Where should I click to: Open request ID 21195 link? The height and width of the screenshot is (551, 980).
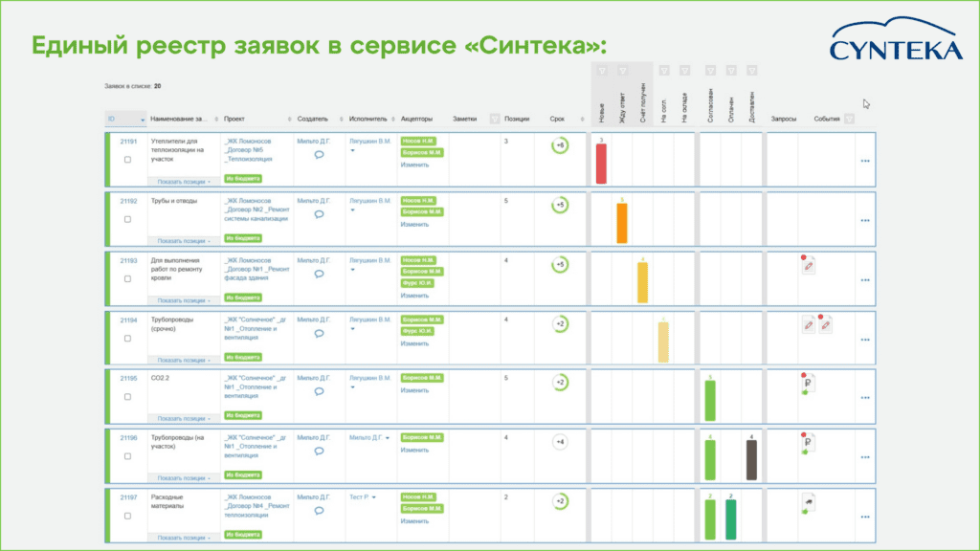click(x=128, y=379)
